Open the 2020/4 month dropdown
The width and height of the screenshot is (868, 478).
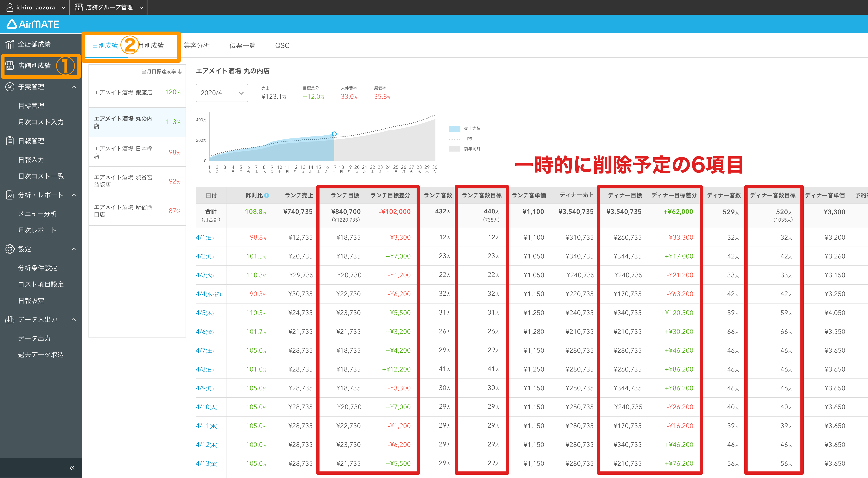coord(222,93)
